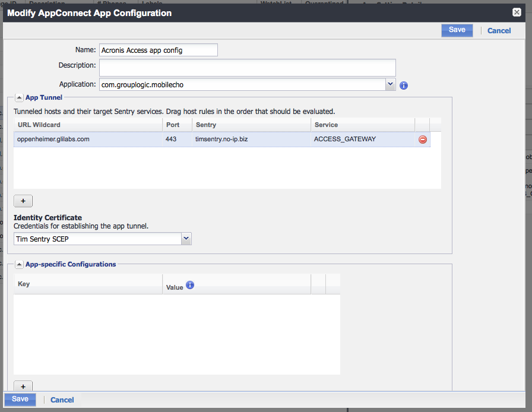Image resolution: width=532 pixels, height=412 pixels.
Task: Click the info icon next to Value header
Action: click(190, 285)
